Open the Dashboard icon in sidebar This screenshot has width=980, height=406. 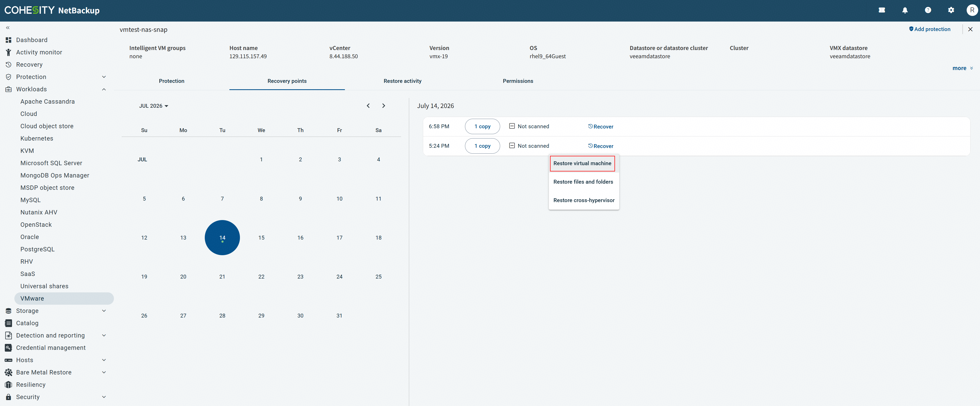pos(8,40)
